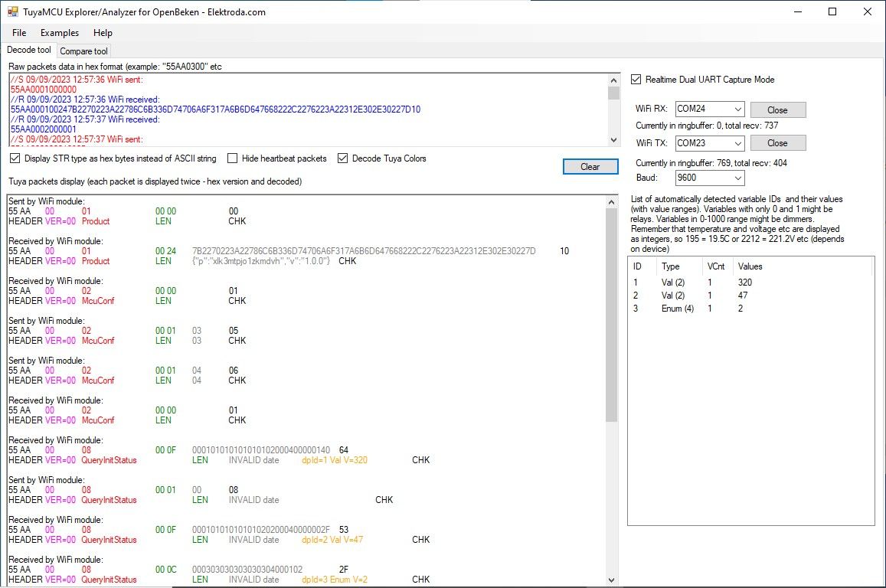Screen dimensions: 886x588
Task: Click the Tuya packets display scroll up arrow
Action: tap(611, 201)
